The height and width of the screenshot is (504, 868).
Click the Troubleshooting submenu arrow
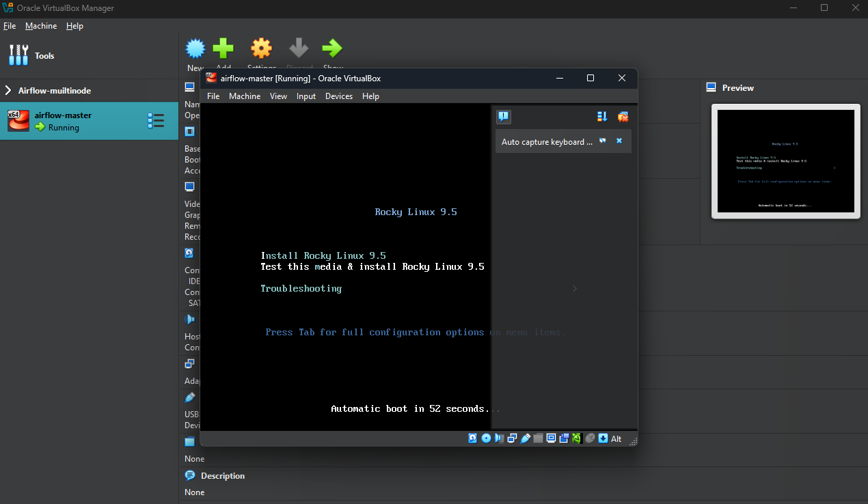[574, 289]
